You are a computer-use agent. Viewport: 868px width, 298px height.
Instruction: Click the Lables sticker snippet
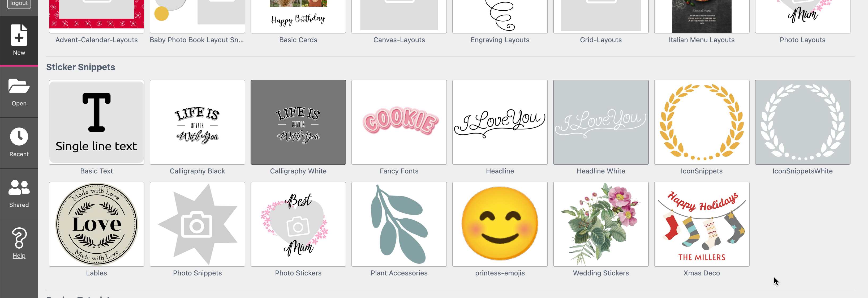pyautogui.click(x=97, y=224)
